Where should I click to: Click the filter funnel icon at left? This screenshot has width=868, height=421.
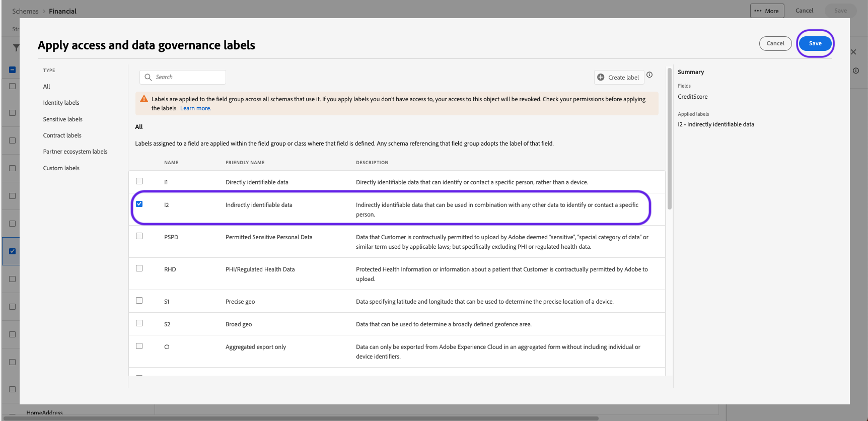click(16, 48)
